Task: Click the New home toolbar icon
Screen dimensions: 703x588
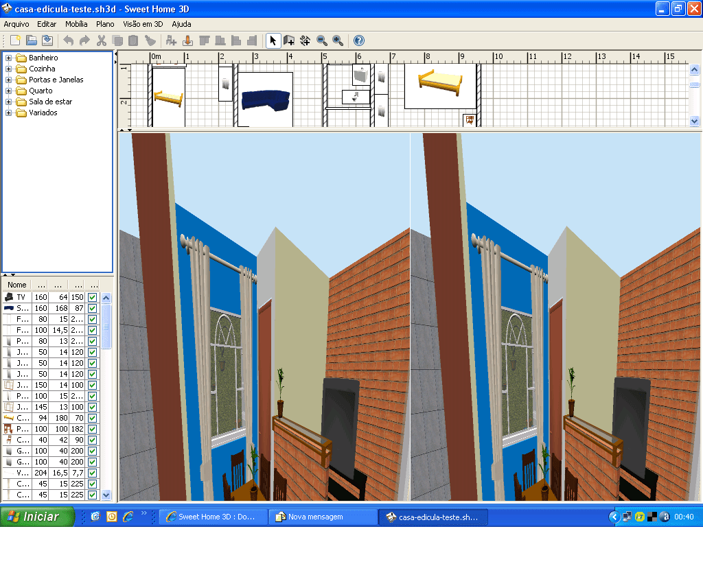Action: pos(15,40)
